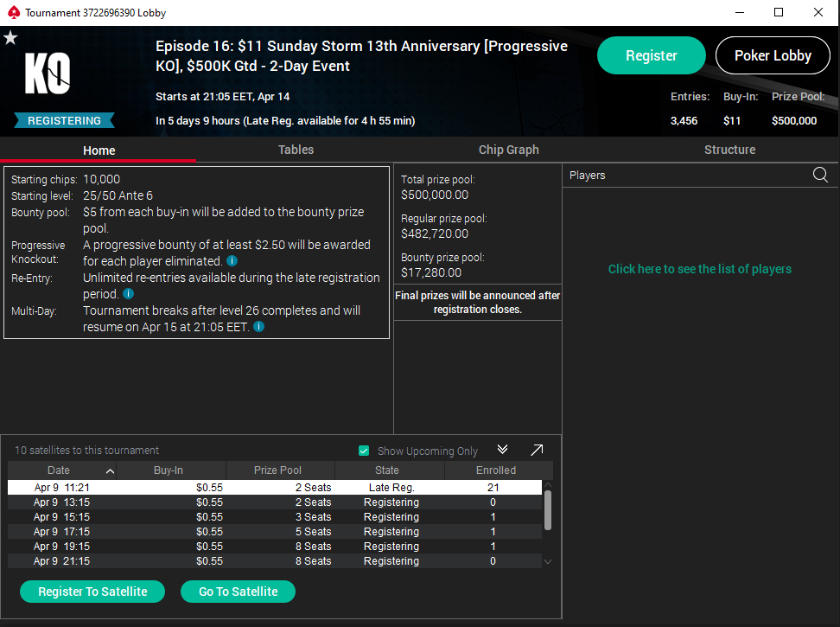Open info icon next to Progressive Knockout text
Image resolution: width=840 pixels, height=627 pixels.
click(x=232, y=261)
